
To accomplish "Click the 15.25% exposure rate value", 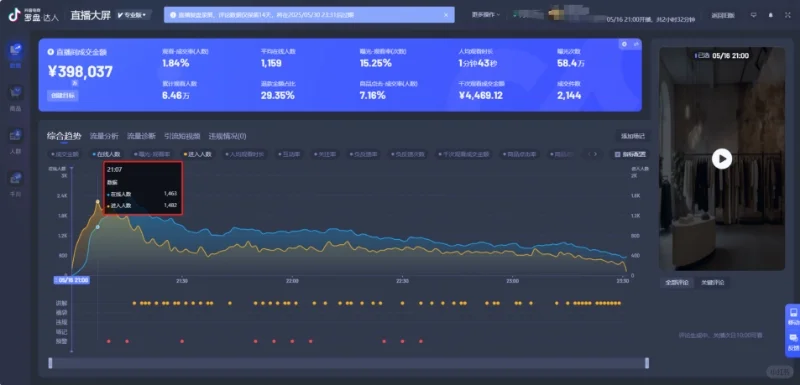I will point(376,63).
